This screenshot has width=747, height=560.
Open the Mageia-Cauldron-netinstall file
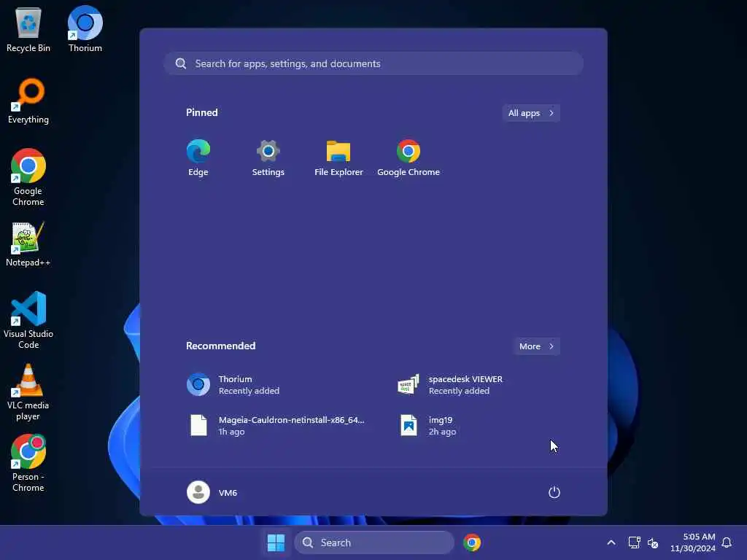tap(276, 425)
